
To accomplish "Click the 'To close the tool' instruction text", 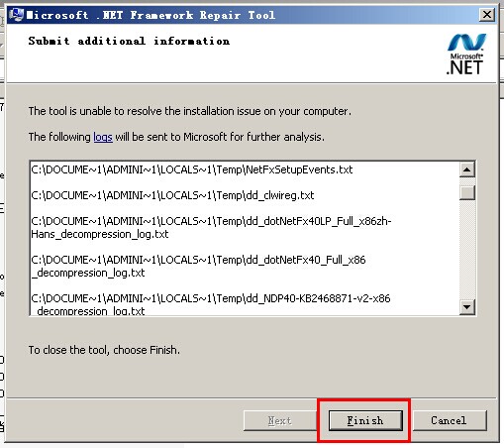I will tap(104, 350).
